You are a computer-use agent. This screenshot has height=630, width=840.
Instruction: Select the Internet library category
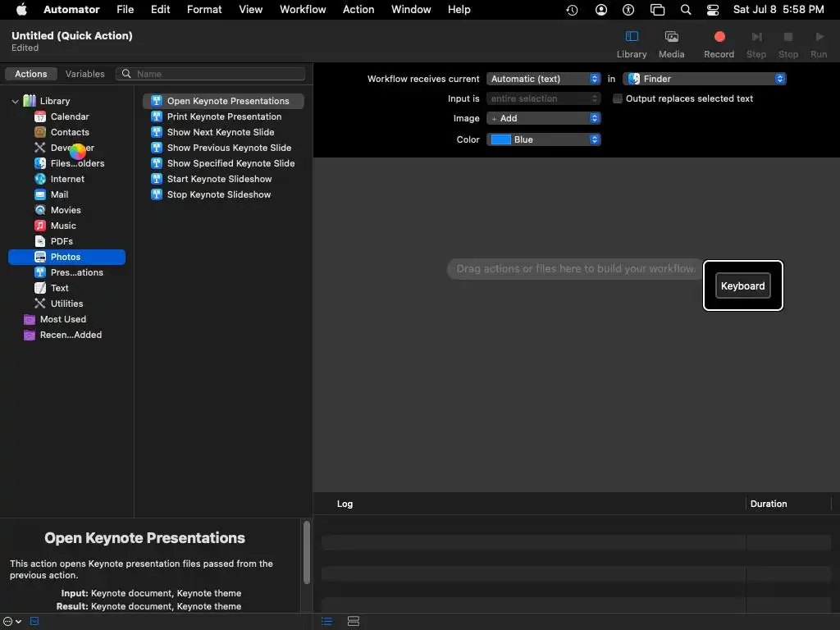[67, 178]
